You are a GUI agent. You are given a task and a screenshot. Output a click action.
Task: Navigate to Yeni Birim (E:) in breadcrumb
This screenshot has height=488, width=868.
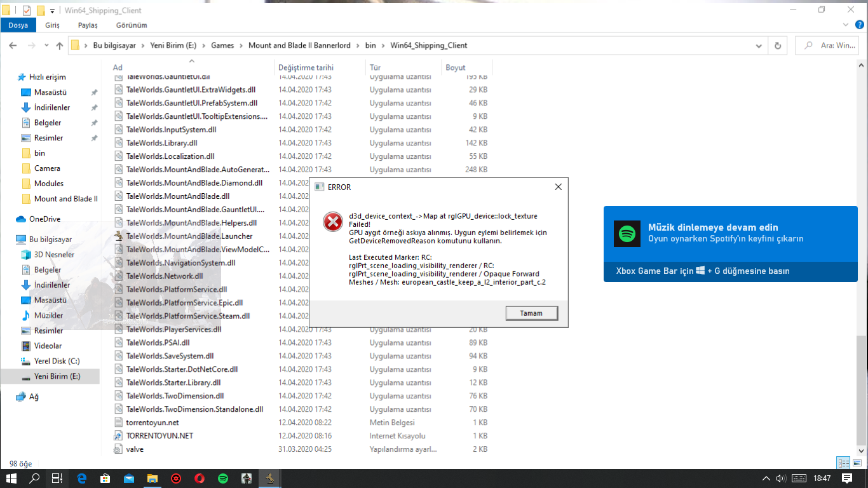point(173,46)
